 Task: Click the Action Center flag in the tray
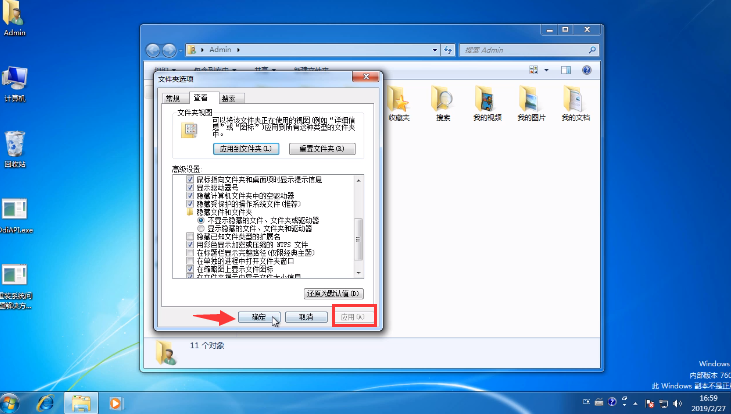[649, 404]
